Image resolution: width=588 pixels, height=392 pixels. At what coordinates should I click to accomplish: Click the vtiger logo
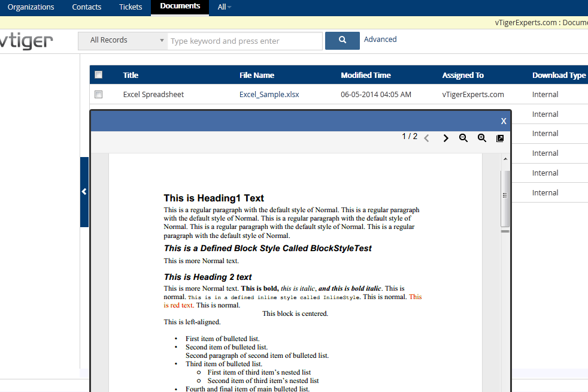pyautogui.click(x=26, y=41)
